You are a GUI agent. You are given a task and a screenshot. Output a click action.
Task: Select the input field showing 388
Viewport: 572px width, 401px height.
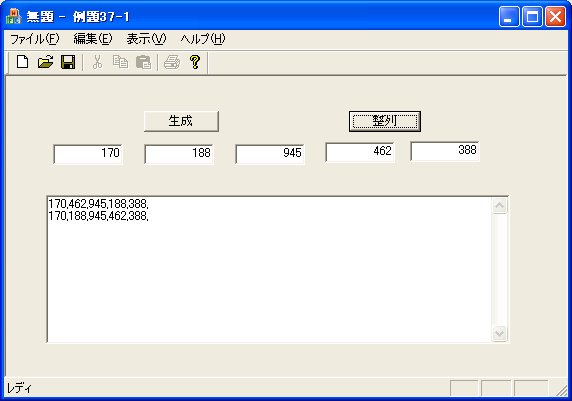[445, 151]
